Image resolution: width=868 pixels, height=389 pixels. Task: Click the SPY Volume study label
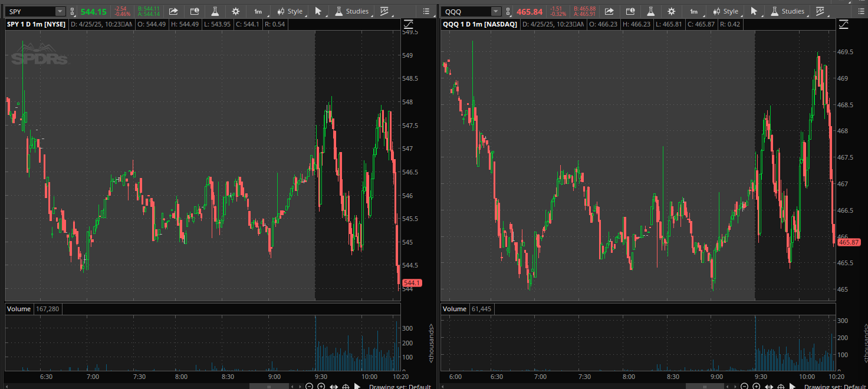click(18, 309)
